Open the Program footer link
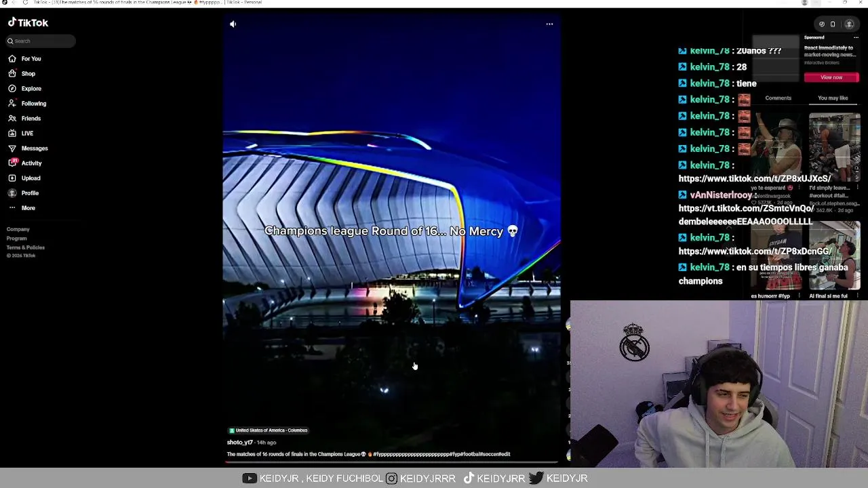 click(x=17, y=239)
